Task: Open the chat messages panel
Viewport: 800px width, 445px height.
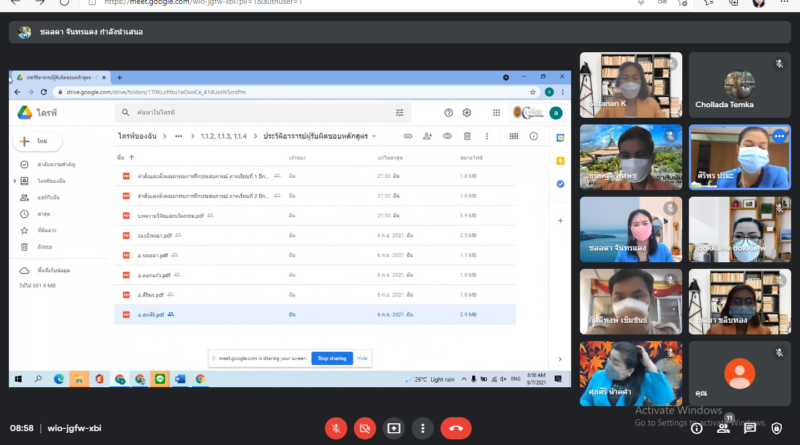Action: 750,428
